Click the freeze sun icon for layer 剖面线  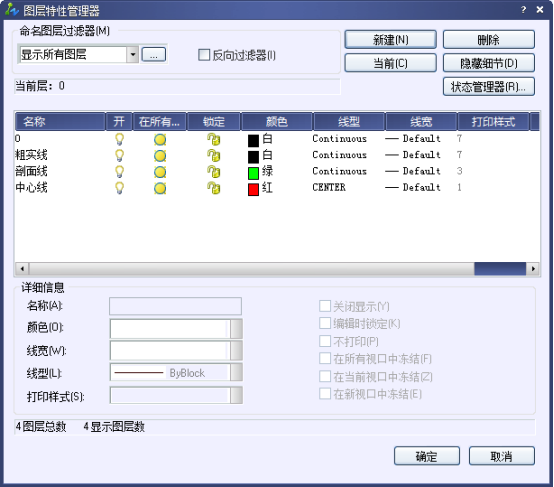(x=160, y=172)
